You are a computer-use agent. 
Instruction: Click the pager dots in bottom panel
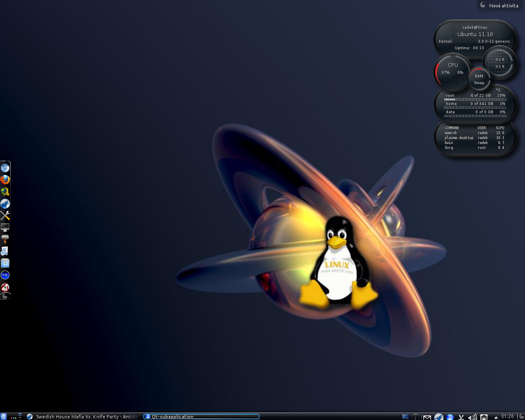click(14, 418)
